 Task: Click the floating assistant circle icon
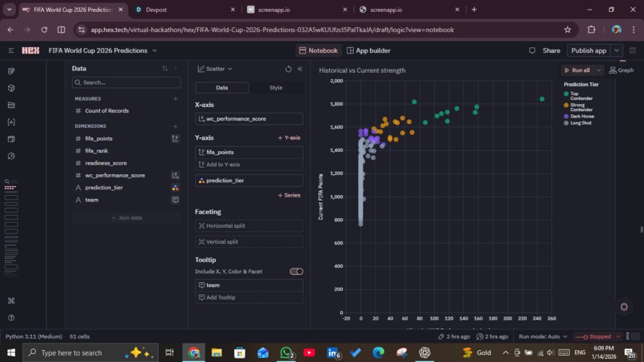click(x=624, y=307)
